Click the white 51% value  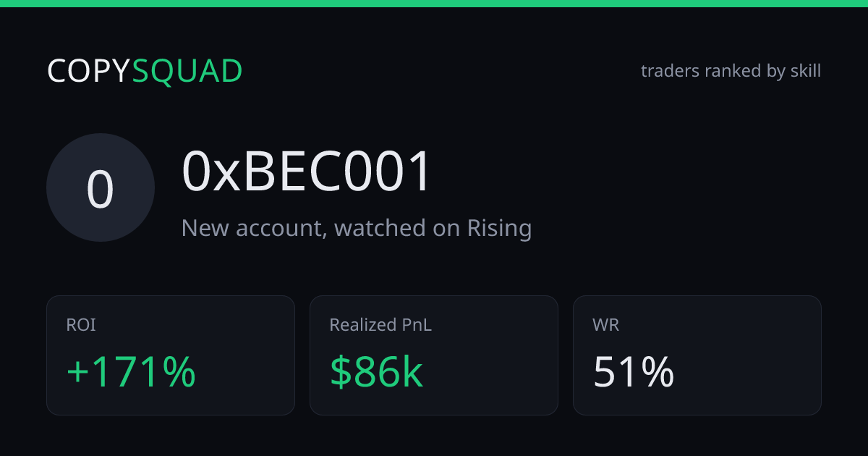(634, 371)
